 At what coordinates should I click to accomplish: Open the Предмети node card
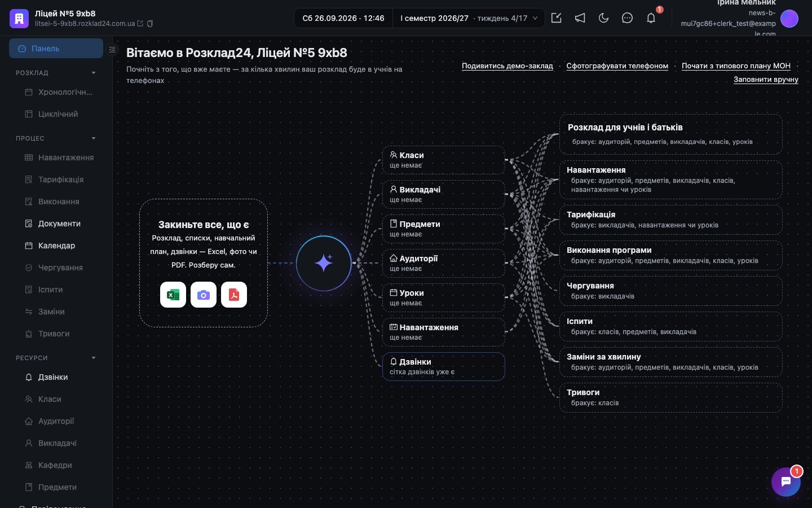tap(444, 229)
